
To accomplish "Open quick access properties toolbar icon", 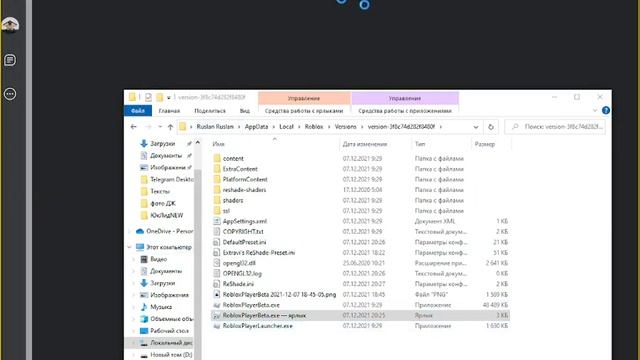I will click(148, 97).
